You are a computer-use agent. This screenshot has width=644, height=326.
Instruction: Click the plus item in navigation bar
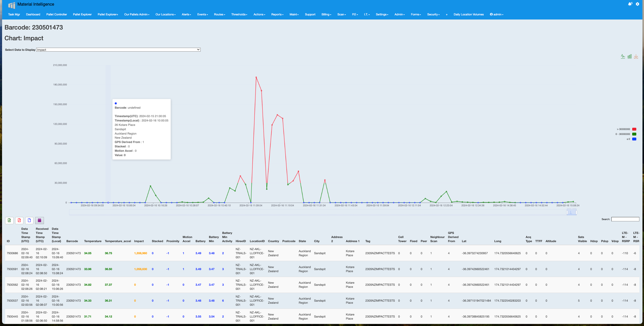click(x=447, y=15)
